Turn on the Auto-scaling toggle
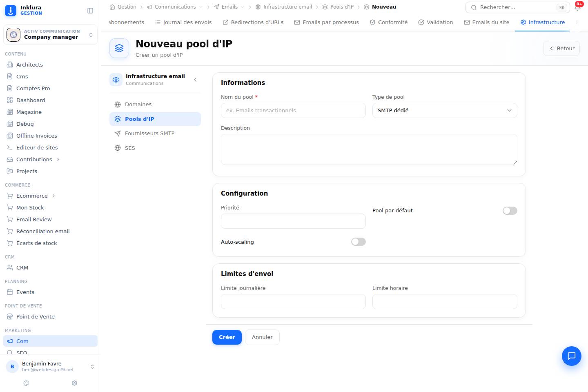The height and width of the screenshot is (392, 588). pos(358,242)
